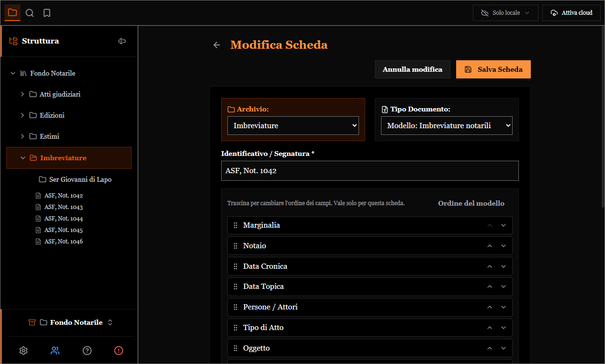The height and width of the screenshot is (364, 605).
Task: Click the drag handle of Persone / Attori
Action: point(235,307)
